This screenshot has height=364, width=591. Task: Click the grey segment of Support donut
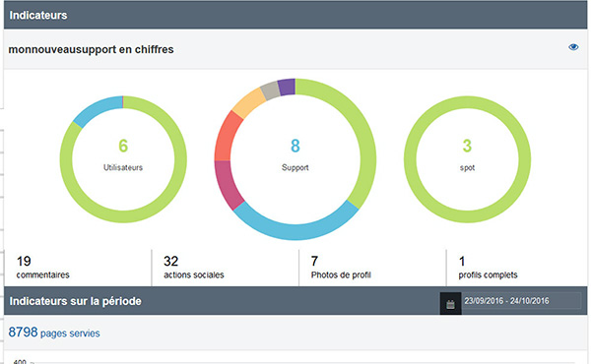271,91
